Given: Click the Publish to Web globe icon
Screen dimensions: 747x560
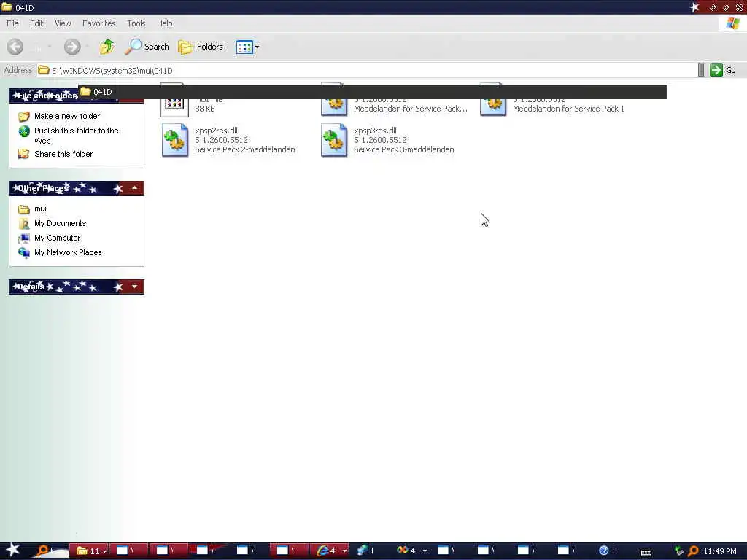Looking at the screenshot, I should coord(24,131).
